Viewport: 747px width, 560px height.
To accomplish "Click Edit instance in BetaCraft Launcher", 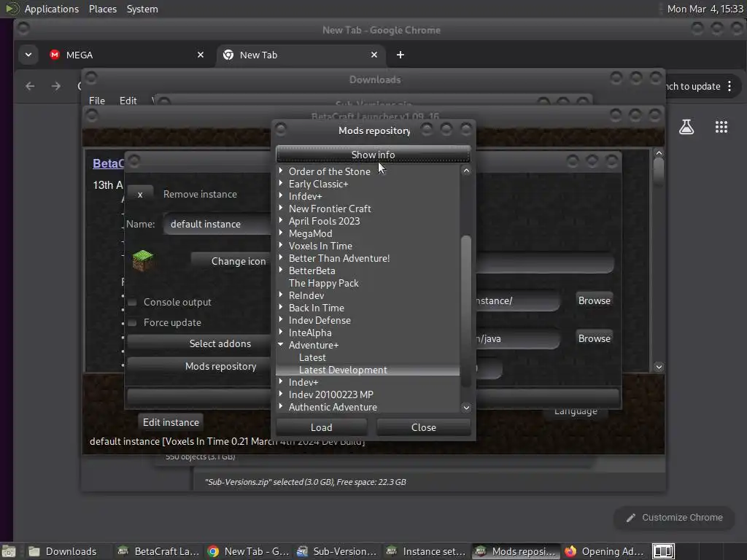I will coord(171,422).
